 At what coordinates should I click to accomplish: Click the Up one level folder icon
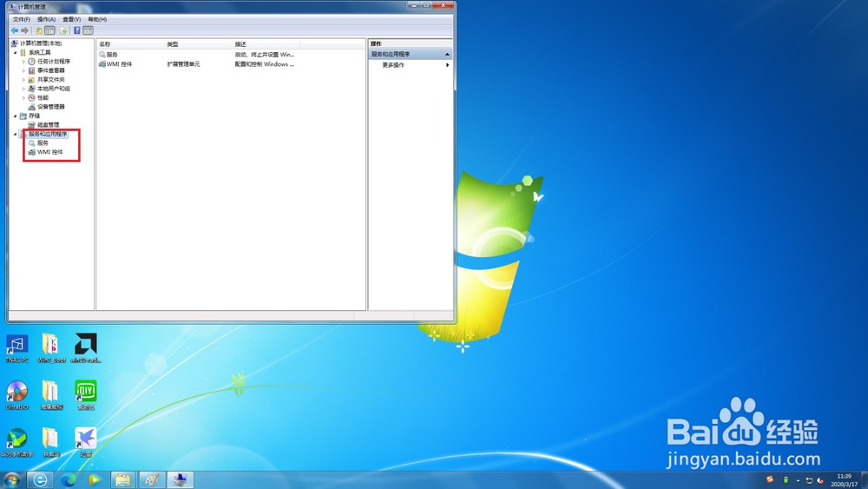[x=39, y=30]
